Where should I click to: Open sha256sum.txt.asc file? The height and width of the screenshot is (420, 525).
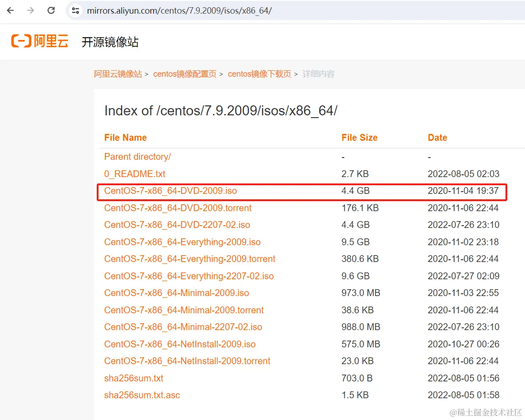[x=142, y=395]
